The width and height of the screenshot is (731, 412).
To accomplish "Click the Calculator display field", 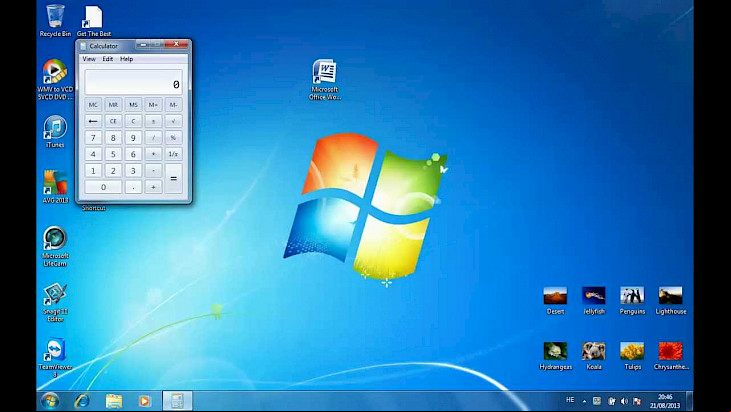I will [x=133, y=82].
